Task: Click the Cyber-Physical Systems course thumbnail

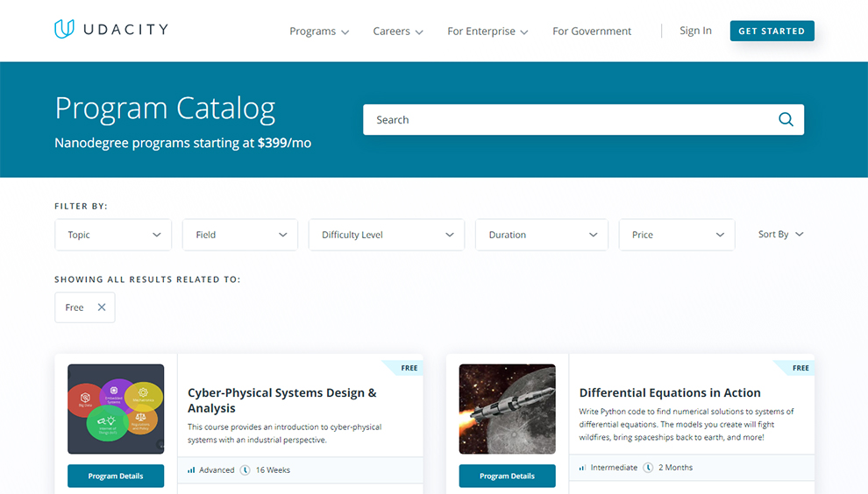Action: 116,409
